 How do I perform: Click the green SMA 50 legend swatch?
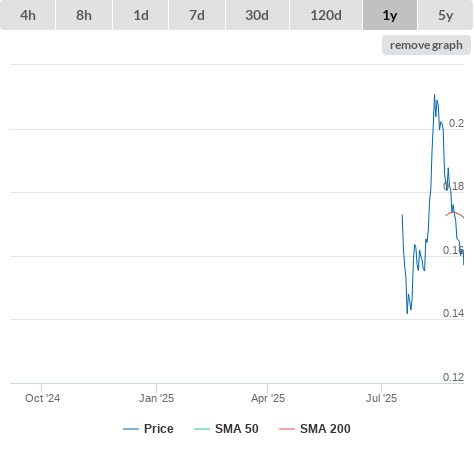click(202, 429)
